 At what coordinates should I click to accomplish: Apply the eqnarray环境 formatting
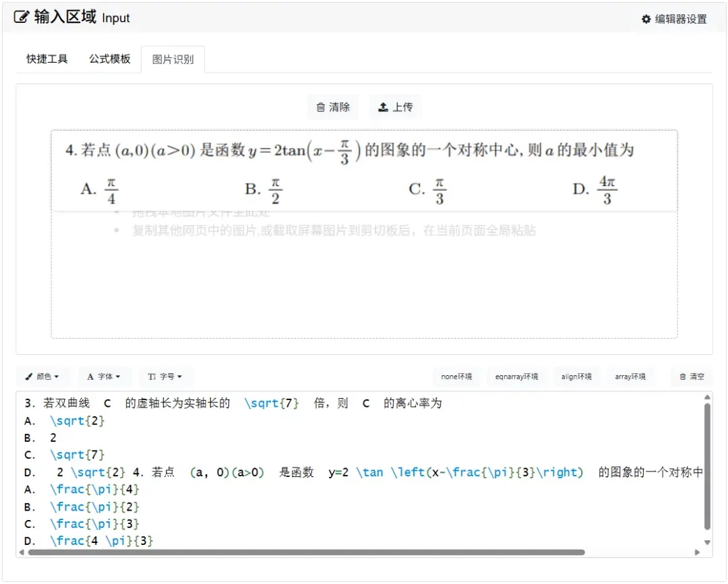[x=516, y=377]
